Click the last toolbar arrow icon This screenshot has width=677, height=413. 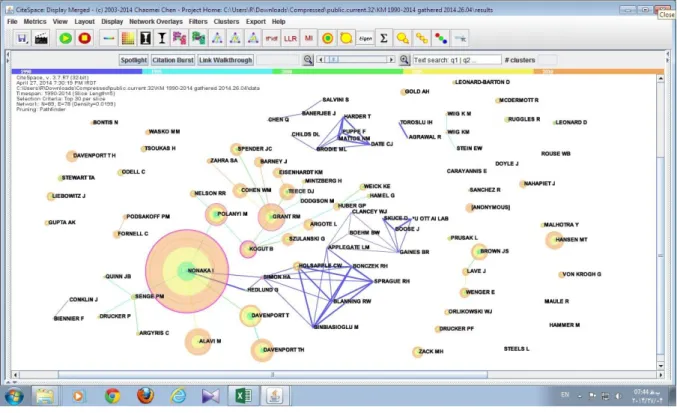tap(460, 38)
